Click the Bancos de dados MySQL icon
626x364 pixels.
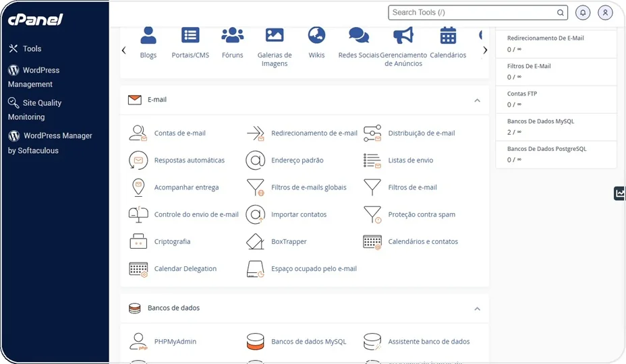pyautogui.click(x=256, y=341)
